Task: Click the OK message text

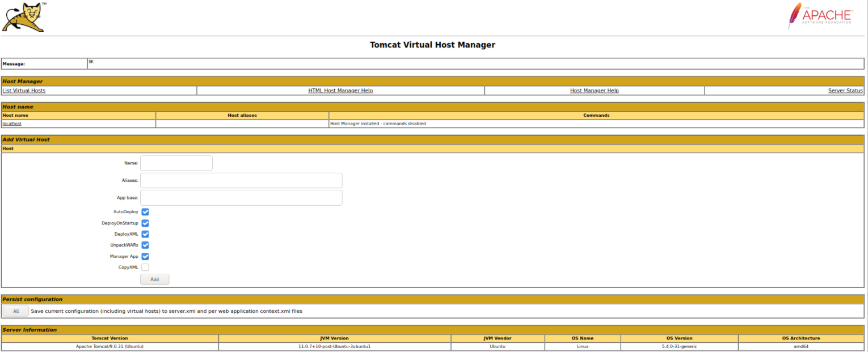Action: point(91,61)
